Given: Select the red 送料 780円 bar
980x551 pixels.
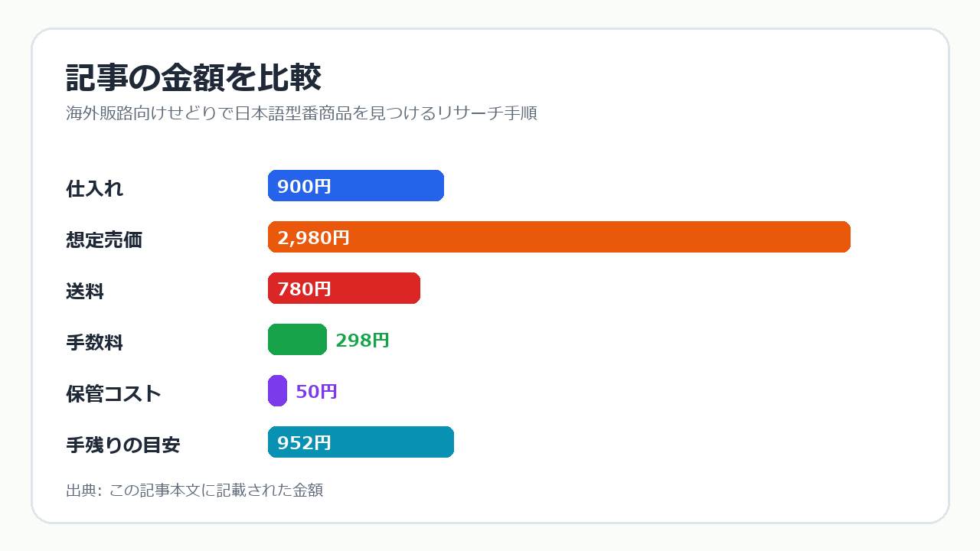Looking at the screenshot, I should pos(344,289).
